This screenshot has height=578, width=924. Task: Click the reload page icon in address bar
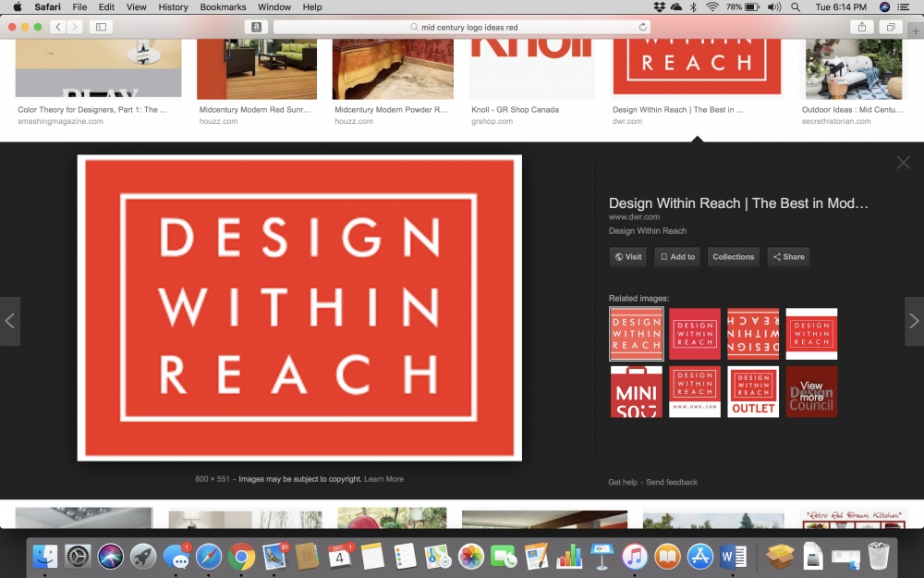(643, 28)
